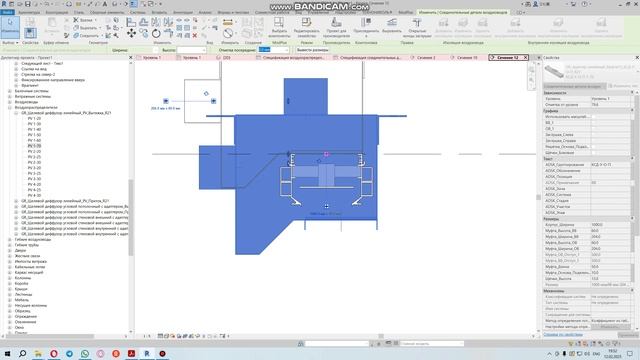Click the Открытые концы заглушки tool
This screenshot has height=360, width=640.
[x=417, y=27]
